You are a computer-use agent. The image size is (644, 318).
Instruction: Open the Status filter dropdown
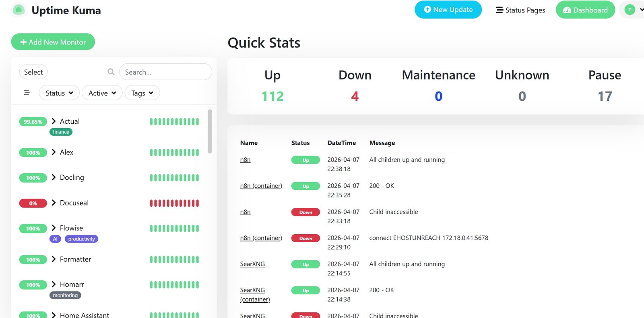59,93
